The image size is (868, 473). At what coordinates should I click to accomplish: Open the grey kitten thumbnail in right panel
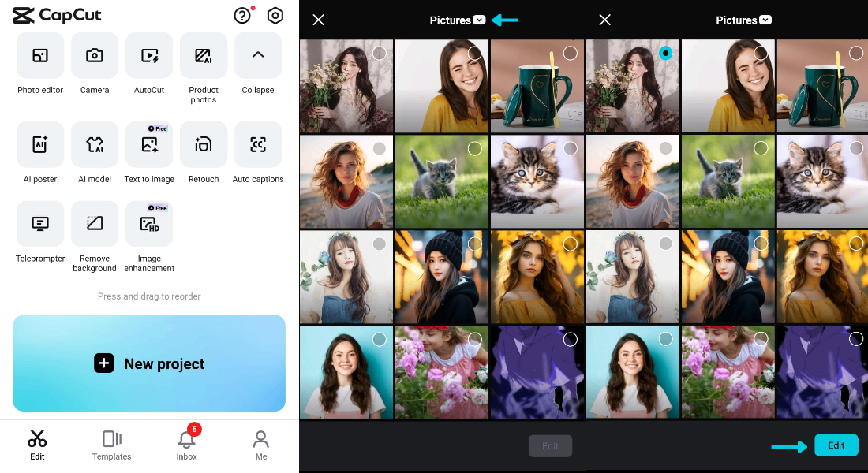[x=728, y=181]
